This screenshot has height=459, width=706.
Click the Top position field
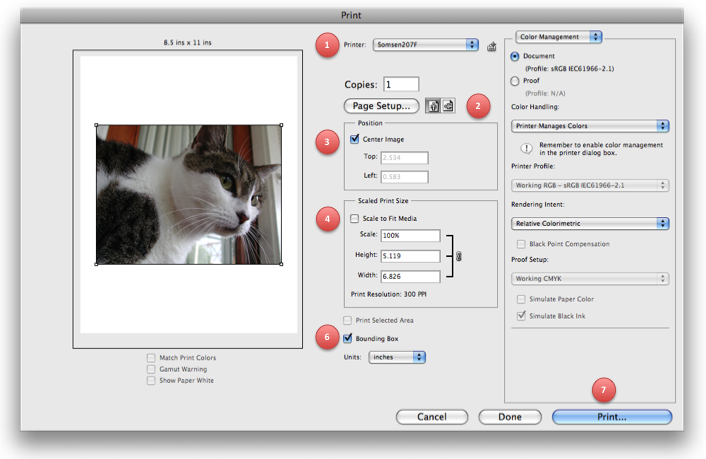pos(404,158)
